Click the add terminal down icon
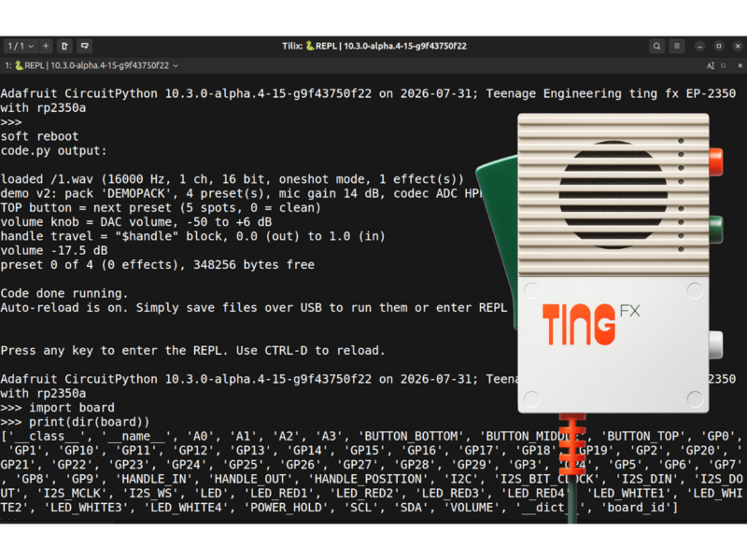Image resolution: width=747 pixels, height=560 pixels. (x=85, y=46)
